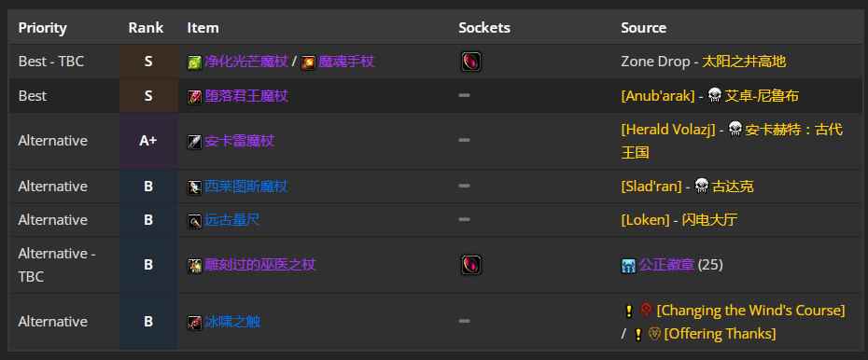
Task: Click the 公正徽章 badge icon
Action: (628, 266)
